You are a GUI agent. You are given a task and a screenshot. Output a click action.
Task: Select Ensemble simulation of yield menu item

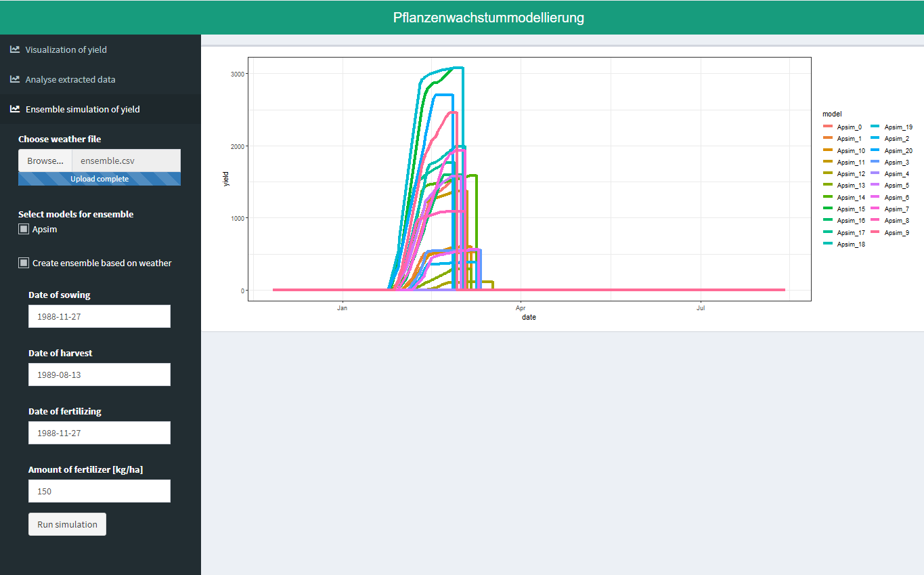(x=83, y=109)
